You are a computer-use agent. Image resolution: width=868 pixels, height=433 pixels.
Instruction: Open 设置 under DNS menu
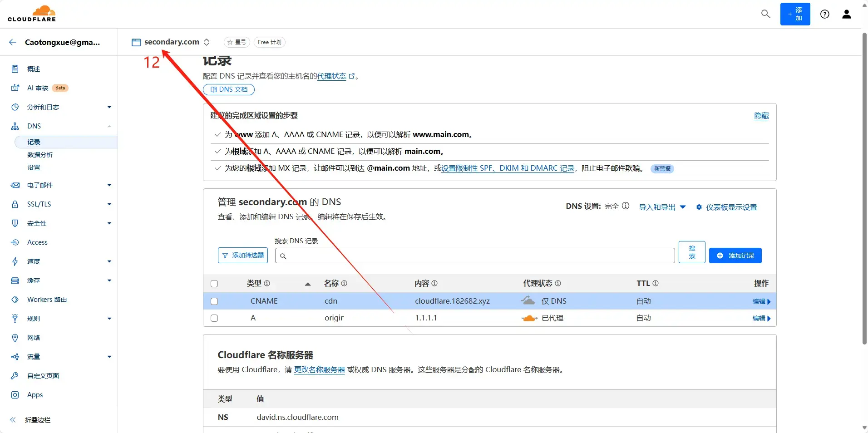[x=34, y=167]
